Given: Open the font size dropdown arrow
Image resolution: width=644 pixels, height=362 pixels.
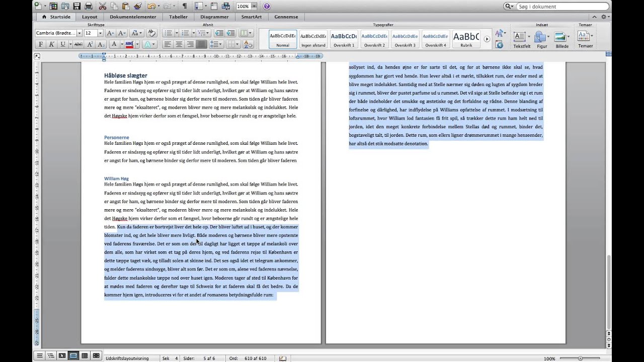Looking at the screenshot, I should (x=100, y=33).
